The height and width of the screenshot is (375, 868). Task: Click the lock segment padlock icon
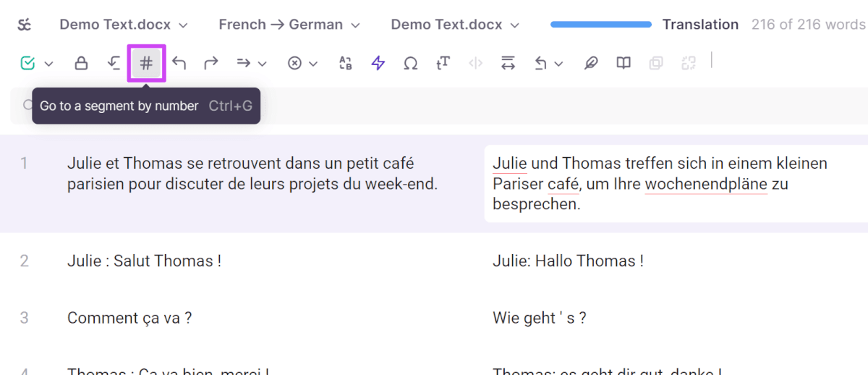click(82, 63)
